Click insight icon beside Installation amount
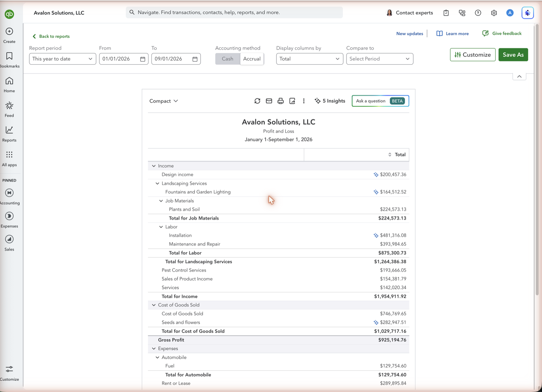 pyautogui.click(x=376, y=235)
